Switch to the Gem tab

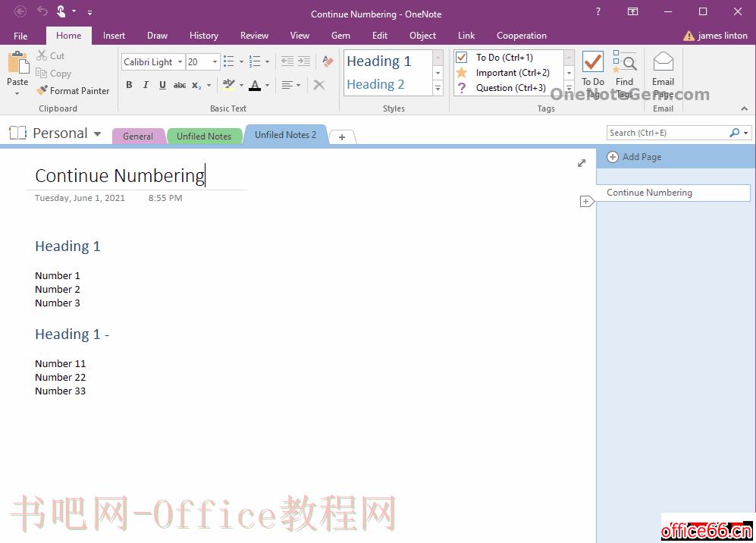coord(340,36)
